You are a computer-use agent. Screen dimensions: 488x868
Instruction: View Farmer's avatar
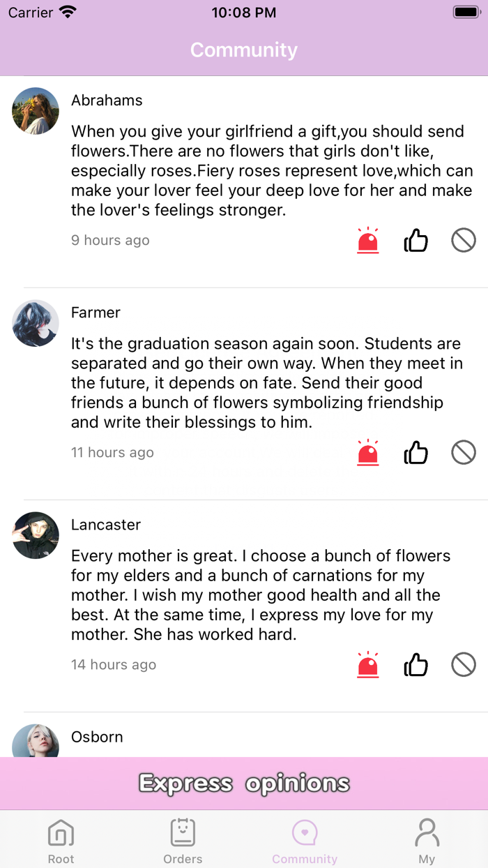[36, 323]
